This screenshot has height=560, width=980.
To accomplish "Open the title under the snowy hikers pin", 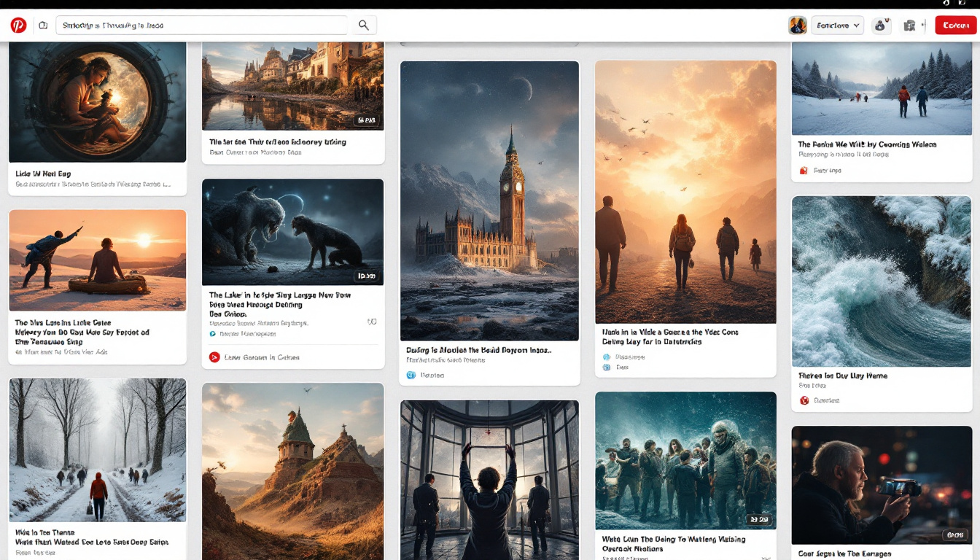I will coord(867,144).
